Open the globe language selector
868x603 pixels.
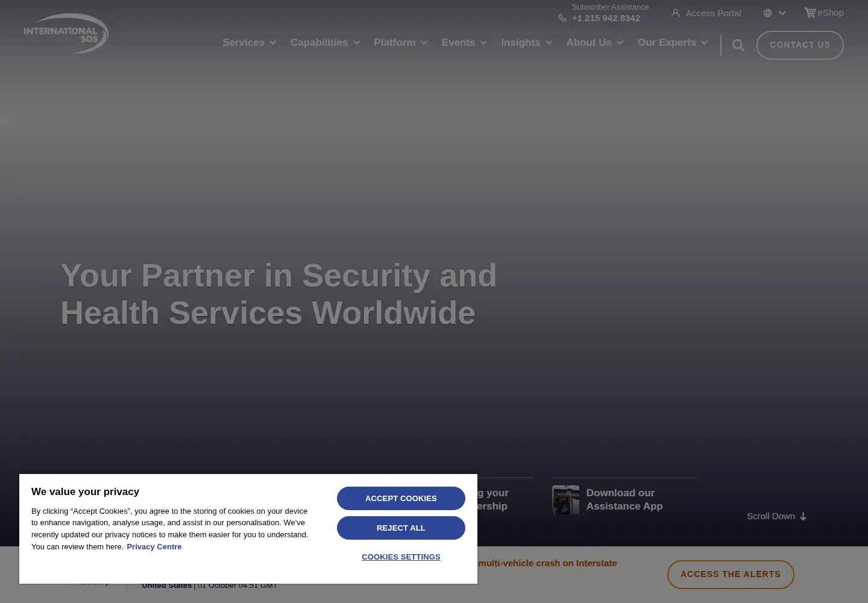tap(767, 13)
